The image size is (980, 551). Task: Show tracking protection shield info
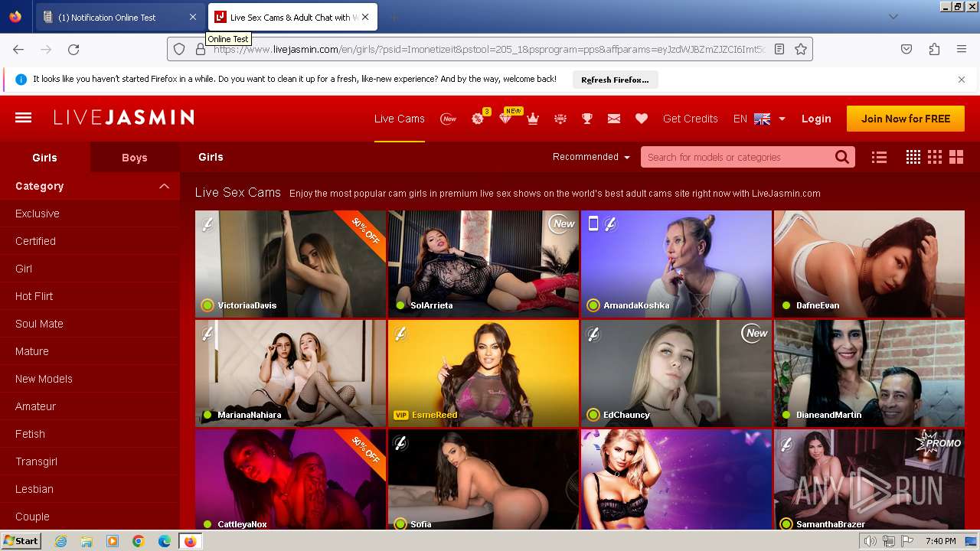[179, 49]
